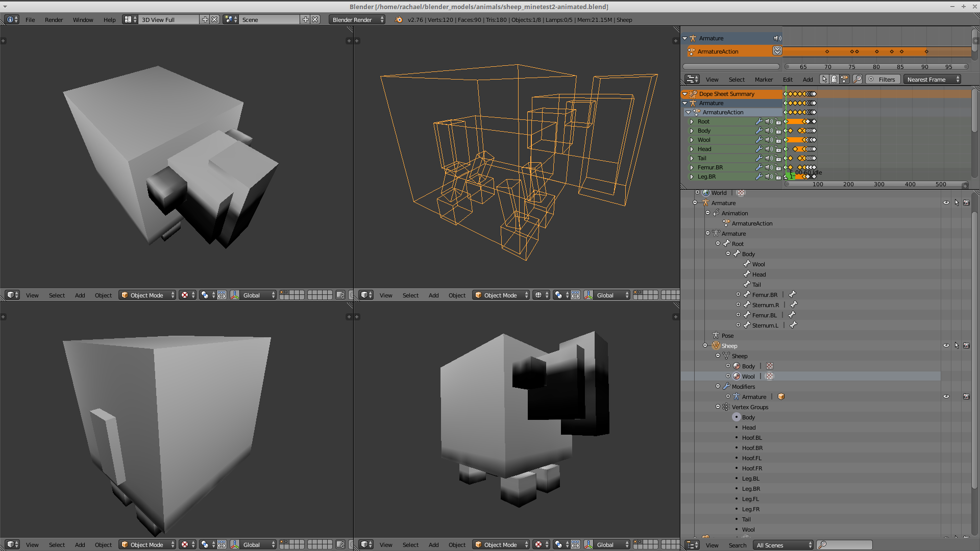The width and height of the screenshot is (980, 551).
Task: Mute the Wool channel speaker icon
Action: click(768, 140)
